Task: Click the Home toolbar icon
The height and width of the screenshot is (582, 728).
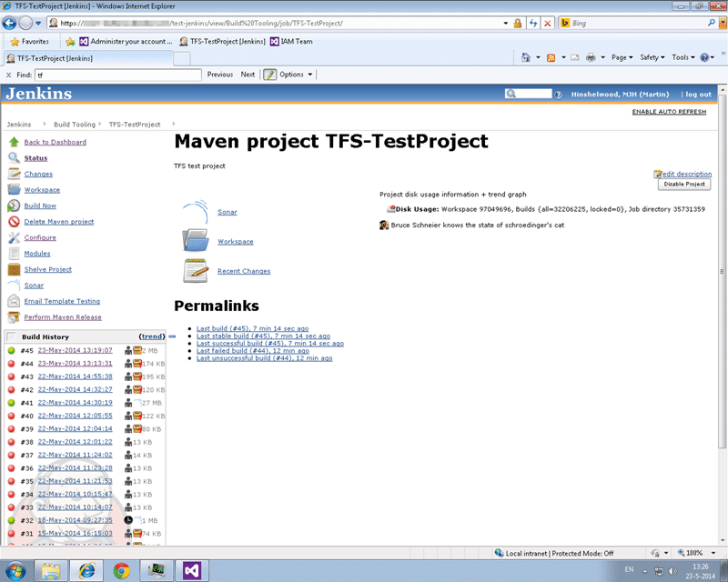Action: click(526, 57)
